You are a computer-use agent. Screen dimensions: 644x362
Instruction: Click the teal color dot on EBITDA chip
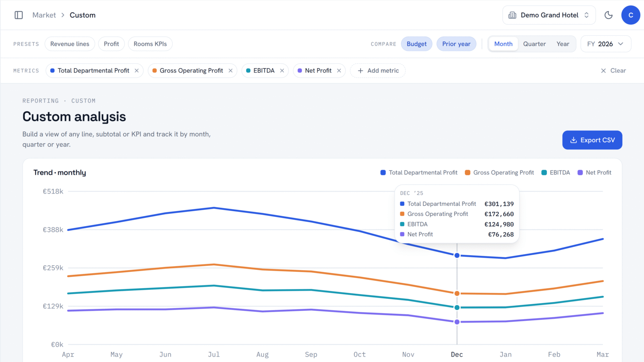pyautogui.click(x=248, y=70)
